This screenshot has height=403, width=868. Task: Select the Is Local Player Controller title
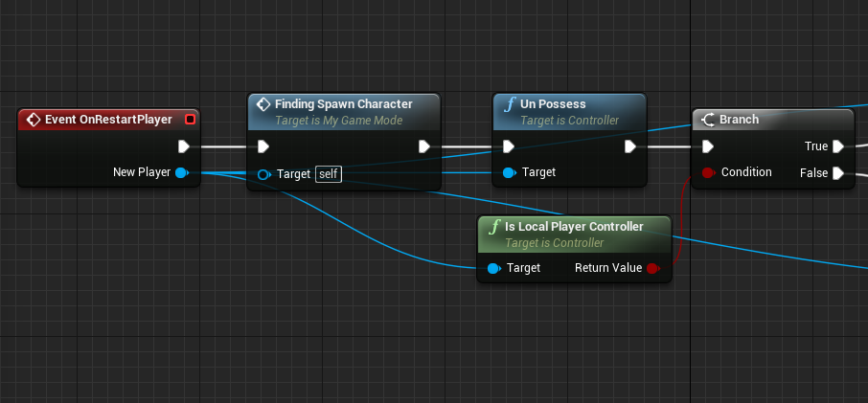[574, 227]
